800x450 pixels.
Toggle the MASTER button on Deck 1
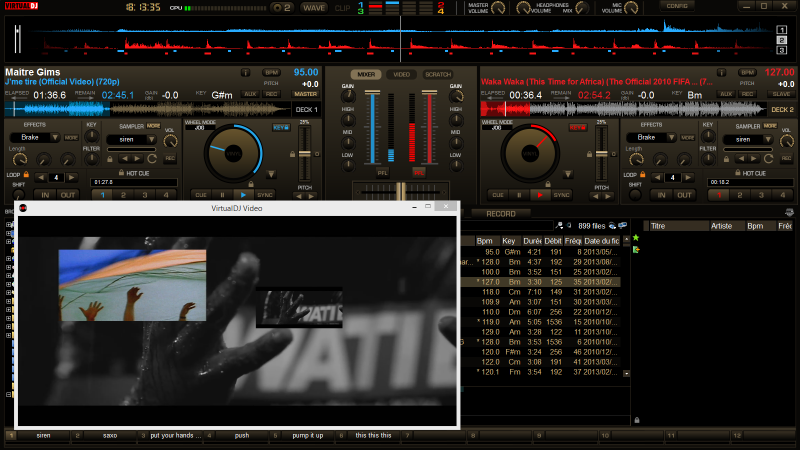[x=304, y=94]
